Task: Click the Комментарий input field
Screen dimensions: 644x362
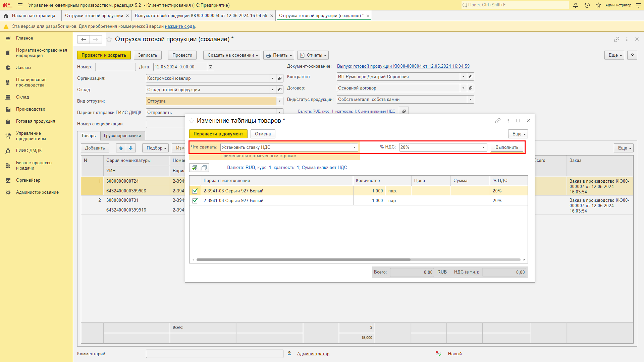Action: 215,354
